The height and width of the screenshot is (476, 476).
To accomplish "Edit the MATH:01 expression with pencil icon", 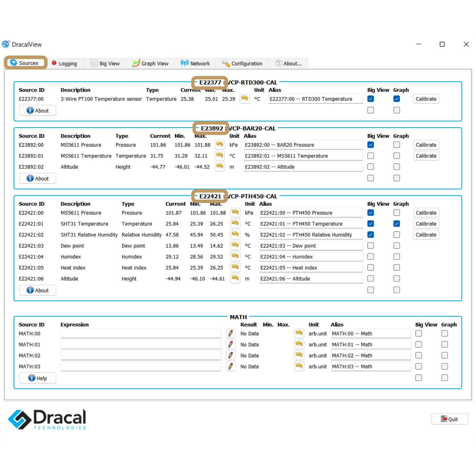I will pos(231,344).
